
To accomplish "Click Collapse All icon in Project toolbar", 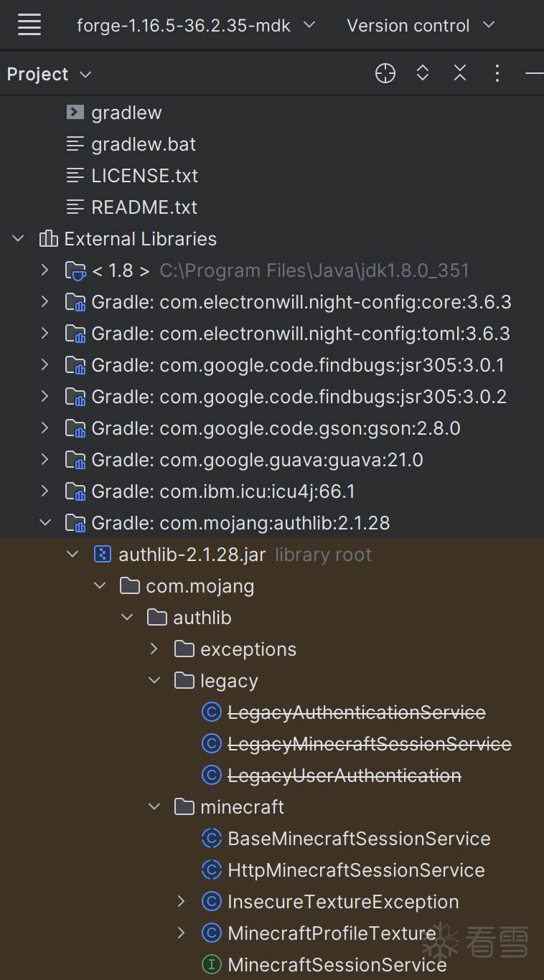I will coord(460,73).
